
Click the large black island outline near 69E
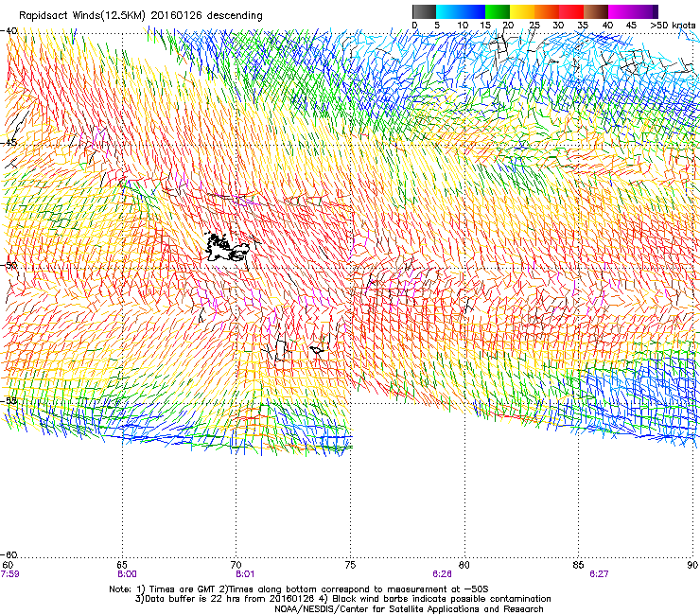click(x=226, y=247)
